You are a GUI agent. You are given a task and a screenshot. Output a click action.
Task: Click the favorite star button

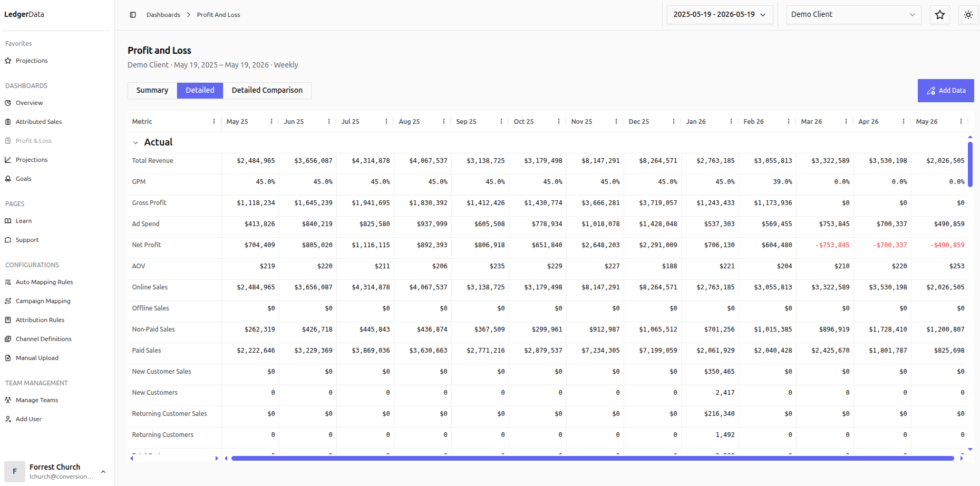[x=940, y=15]
